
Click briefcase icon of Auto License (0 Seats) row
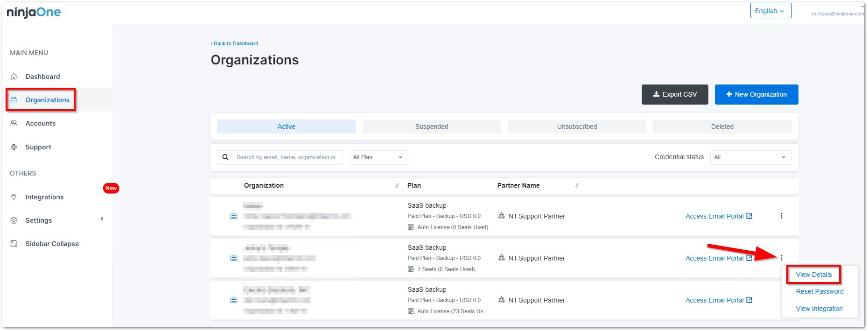point(234,216)
